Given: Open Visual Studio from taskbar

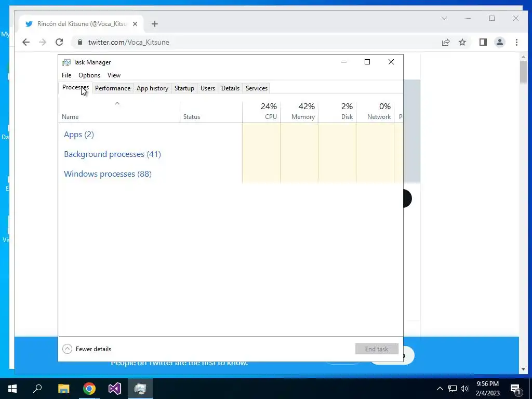Looking at the screenshot, I should point(115,389).
